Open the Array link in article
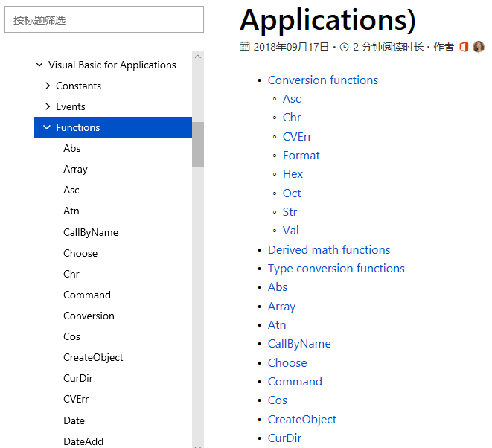This screenshot has width=492, height=448. point(281,307)
